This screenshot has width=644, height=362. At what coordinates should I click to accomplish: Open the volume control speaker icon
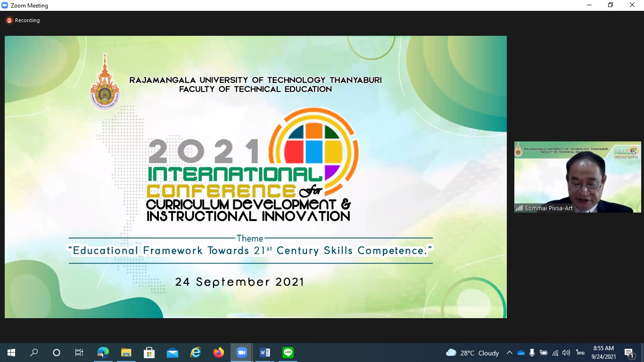[x=566, y=353]
